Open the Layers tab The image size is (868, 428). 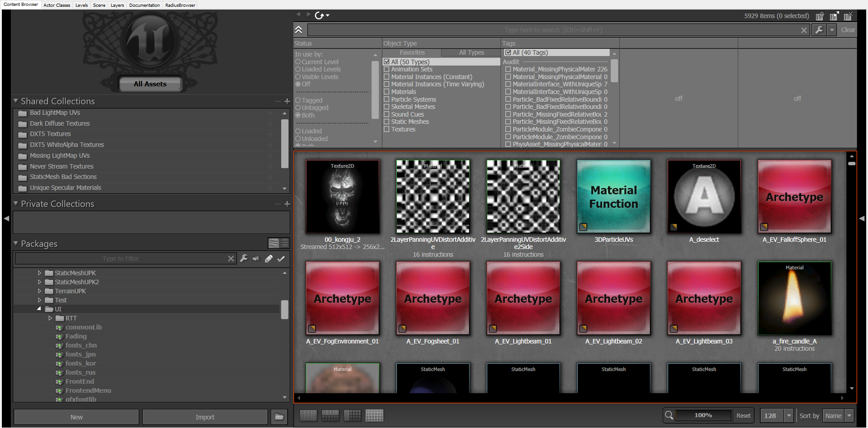pos(117,5)
